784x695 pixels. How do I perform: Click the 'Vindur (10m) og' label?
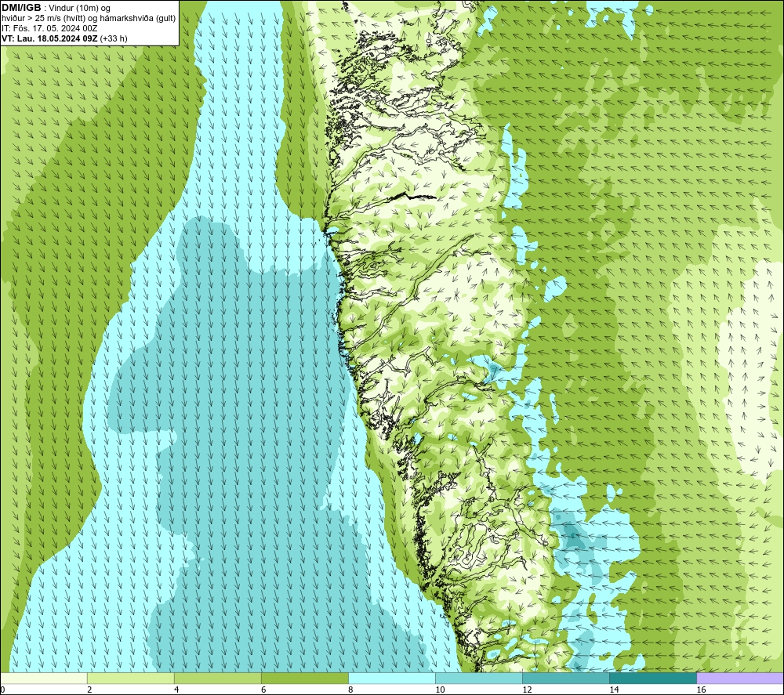[x=79, y=9]
